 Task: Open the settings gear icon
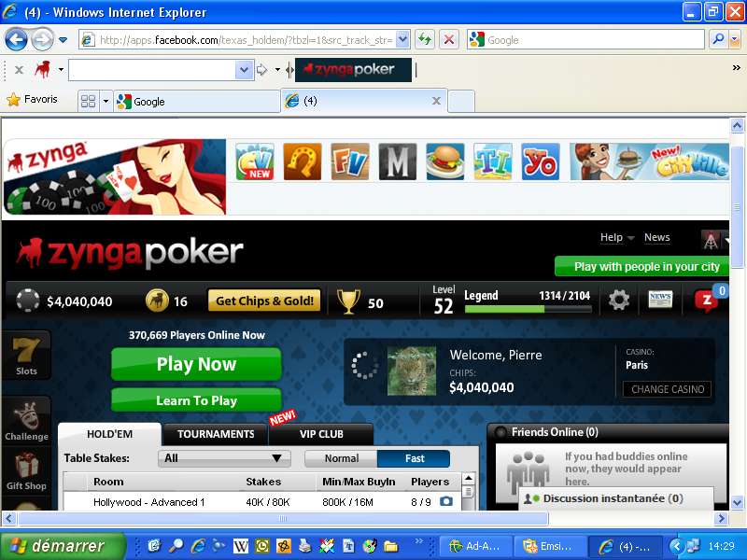point(618,301)
